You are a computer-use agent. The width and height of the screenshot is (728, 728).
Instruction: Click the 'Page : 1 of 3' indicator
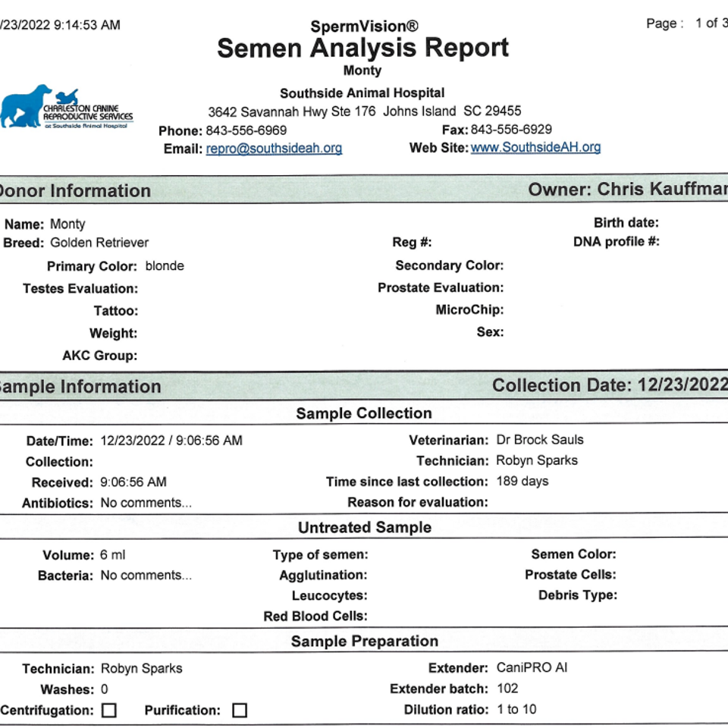tap(687, 24)
